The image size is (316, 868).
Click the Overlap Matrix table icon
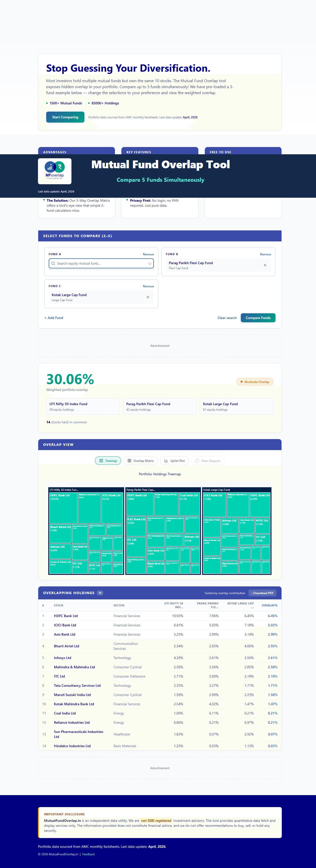pos(129,461)
